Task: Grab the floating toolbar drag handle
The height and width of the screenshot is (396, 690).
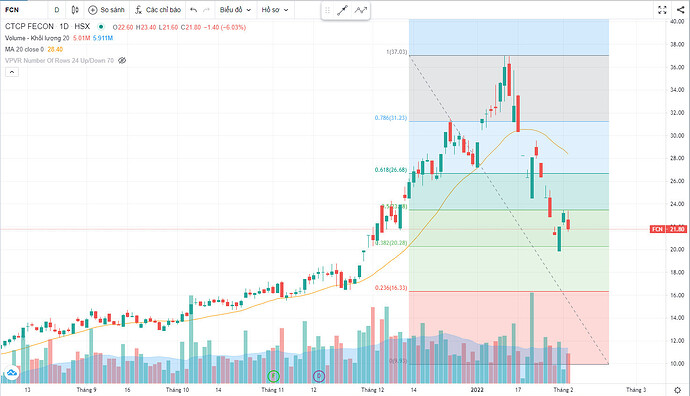Action: click(327, 10)
